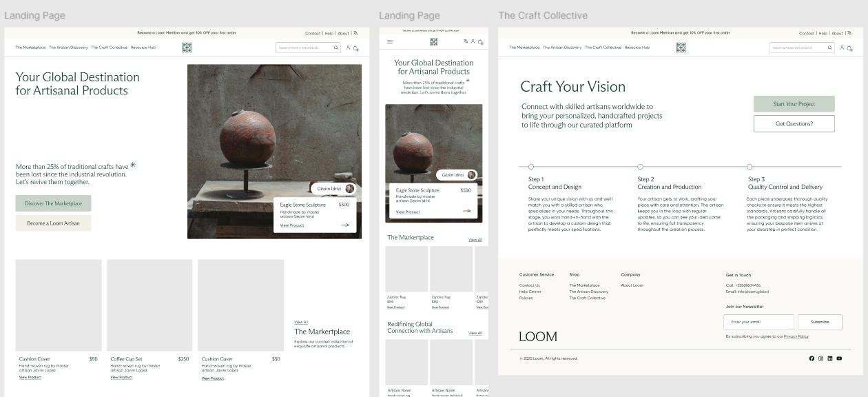Open the Privacy Policy link
The height and width of the screenshot is (397, 868).
pyautogui.click(x=796, y=335)
